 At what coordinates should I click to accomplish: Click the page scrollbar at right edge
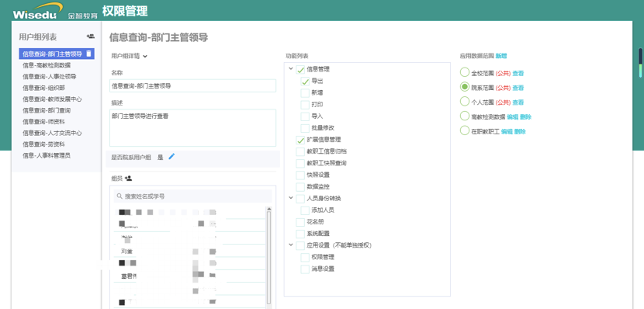pyautogui.click(x=640, y=64)
